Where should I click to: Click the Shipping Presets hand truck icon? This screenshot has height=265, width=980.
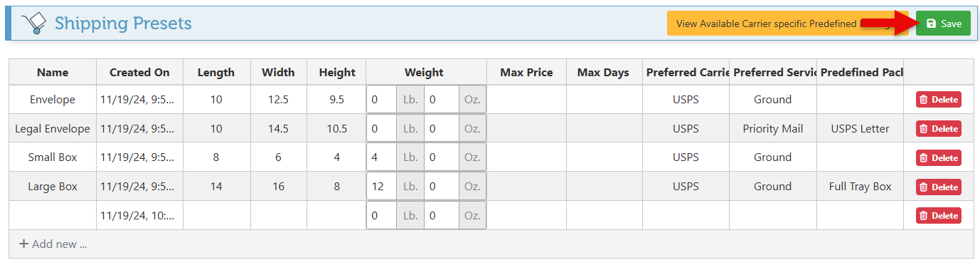[33, 24]
